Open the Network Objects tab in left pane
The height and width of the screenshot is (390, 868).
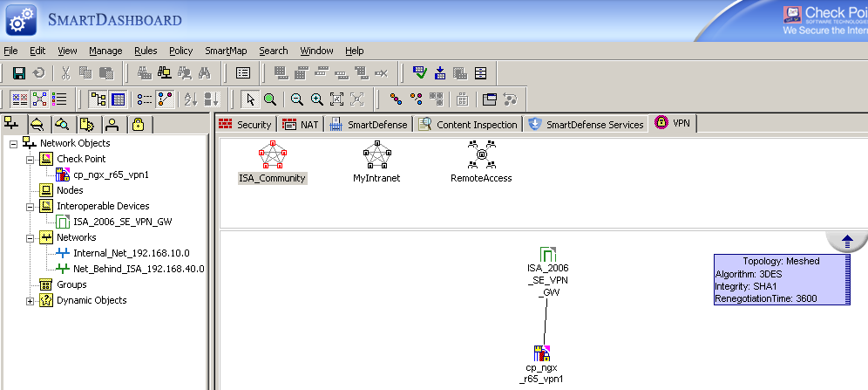12,124
